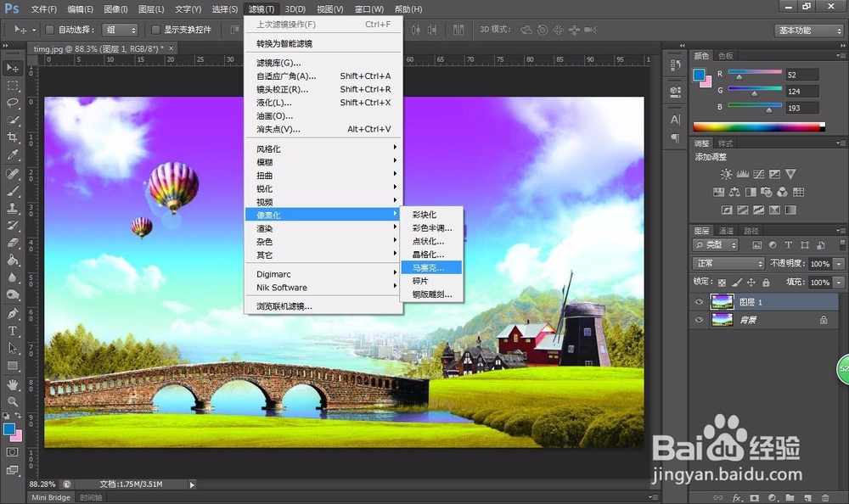Select the Blur tool
Image resolution: width=849 pixels, height=504 pixels.
coord(12,277)
